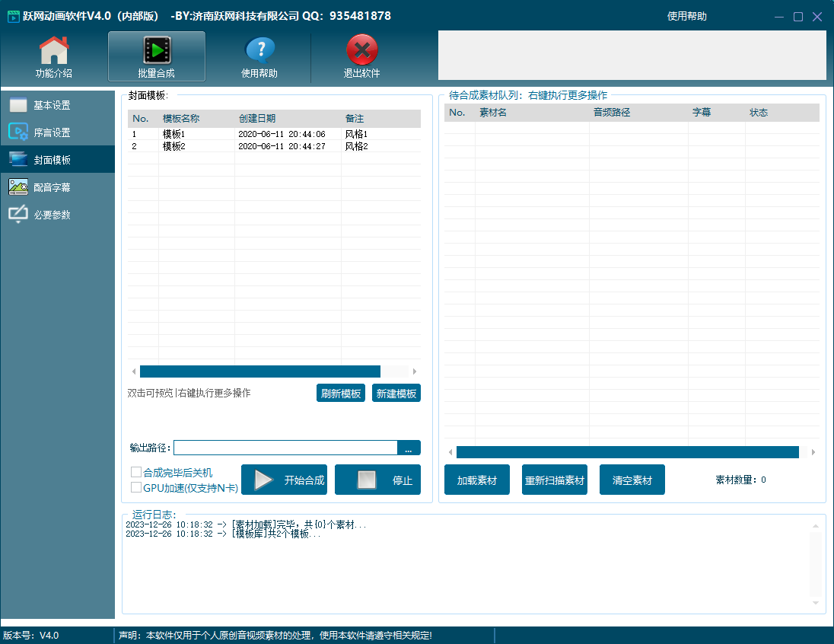Open the 批量合成 film icon
The height and width of the screenshot is (644, 834).
156,51
